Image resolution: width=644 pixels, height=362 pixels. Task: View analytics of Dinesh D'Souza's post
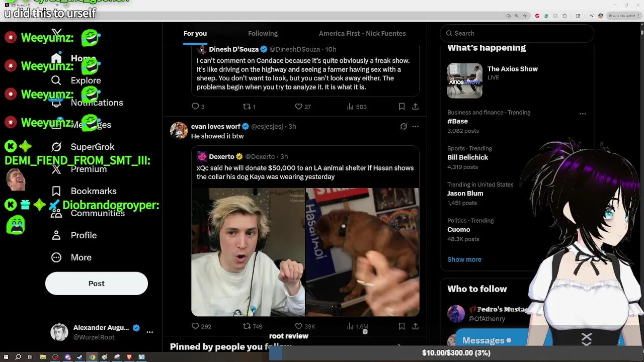pyautogui.click(x=357, y=107)
